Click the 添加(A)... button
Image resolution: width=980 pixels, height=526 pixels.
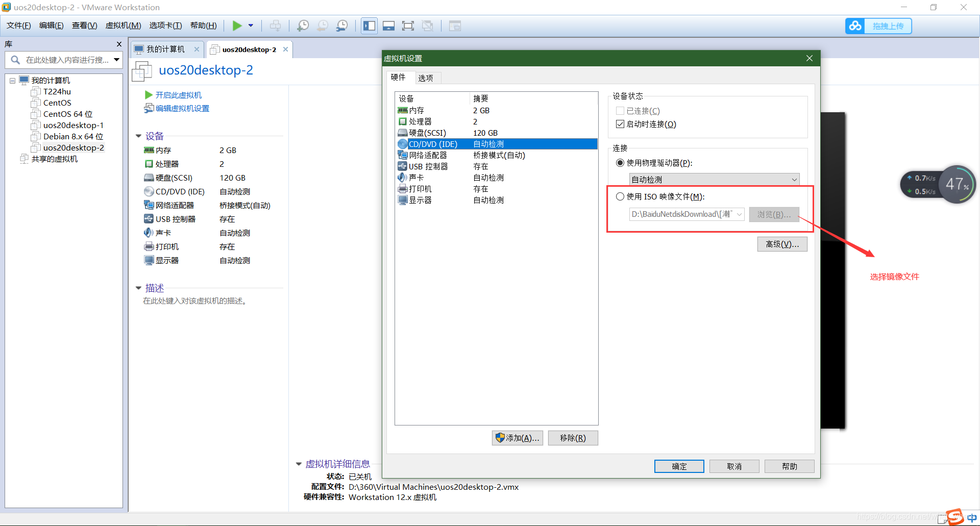pos(517,438)
